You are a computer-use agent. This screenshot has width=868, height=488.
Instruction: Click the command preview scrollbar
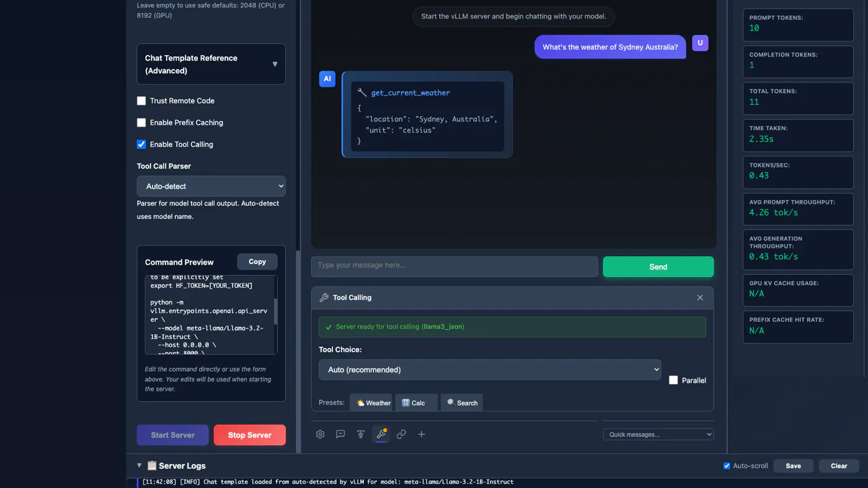pyautogui.click(x=275, y=312)
